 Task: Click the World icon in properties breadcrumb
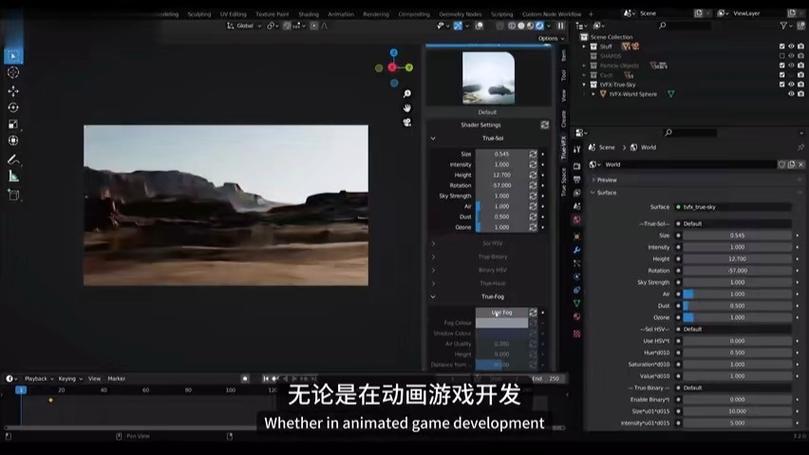(634, 148)
